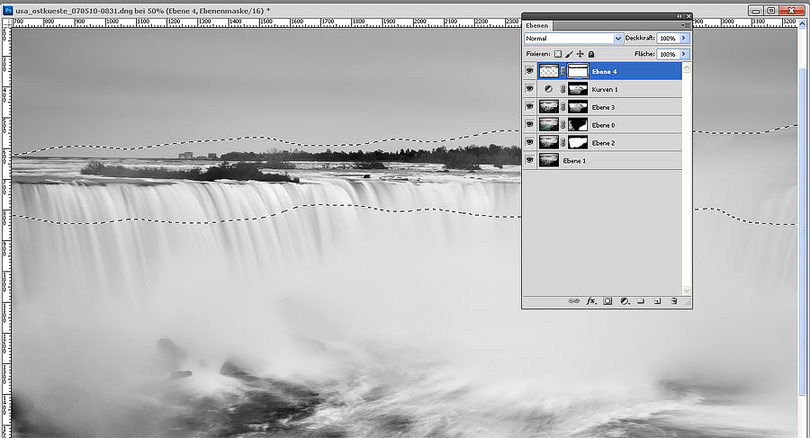Click mask link chain on Ebene 4
Screen dimensions: 810x438
point(563,71)
